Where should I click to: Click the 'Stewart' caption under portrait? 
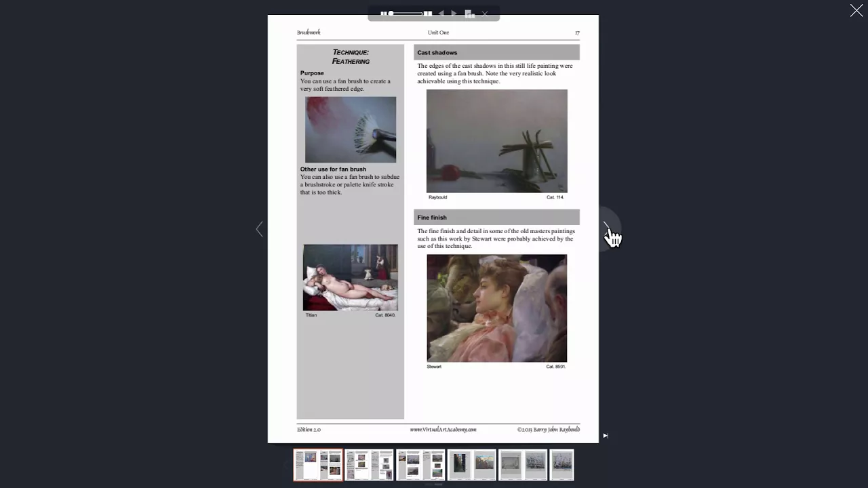pyautogui.click(x=434, y=367)
